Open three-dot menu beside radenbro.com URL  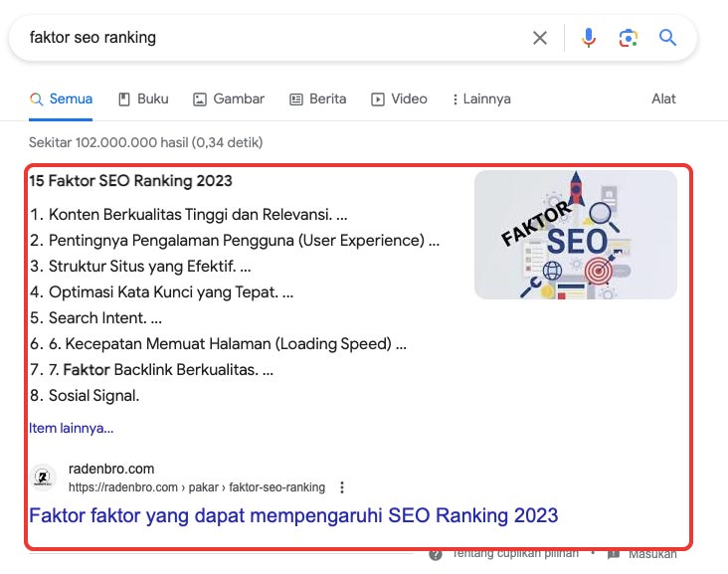(x=342, y=487)
